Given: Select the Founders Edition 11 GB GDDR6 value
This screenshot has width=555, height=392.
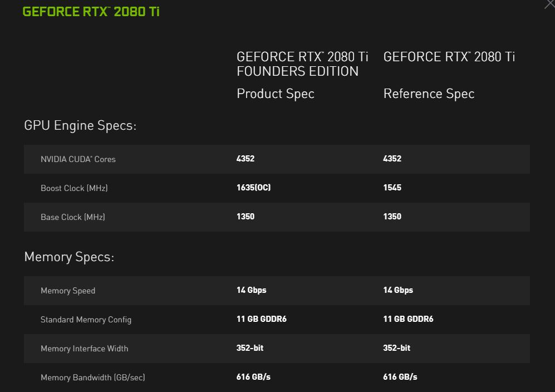Looking at the screenshot, I should (261, 319).
